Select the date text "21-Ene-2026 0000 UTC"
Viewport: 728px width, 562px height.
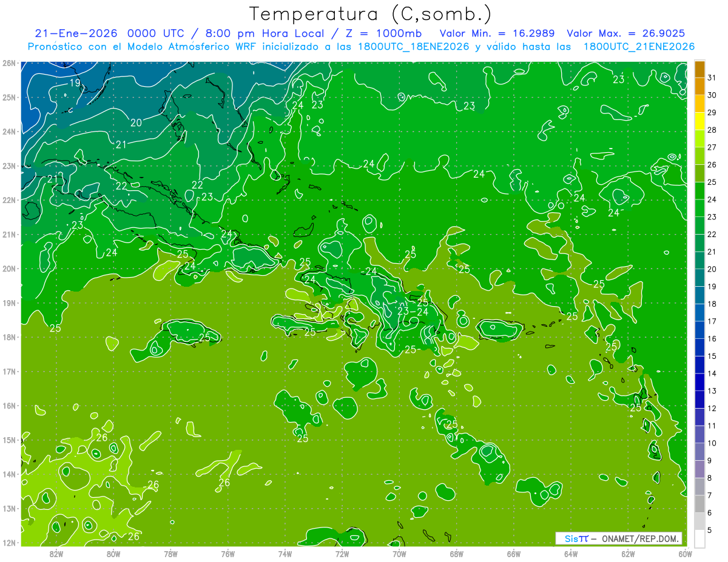[111, 33]
